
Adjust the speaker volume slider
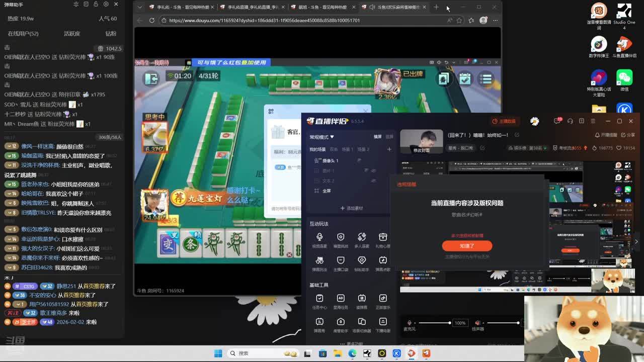[x=503, y=323]
